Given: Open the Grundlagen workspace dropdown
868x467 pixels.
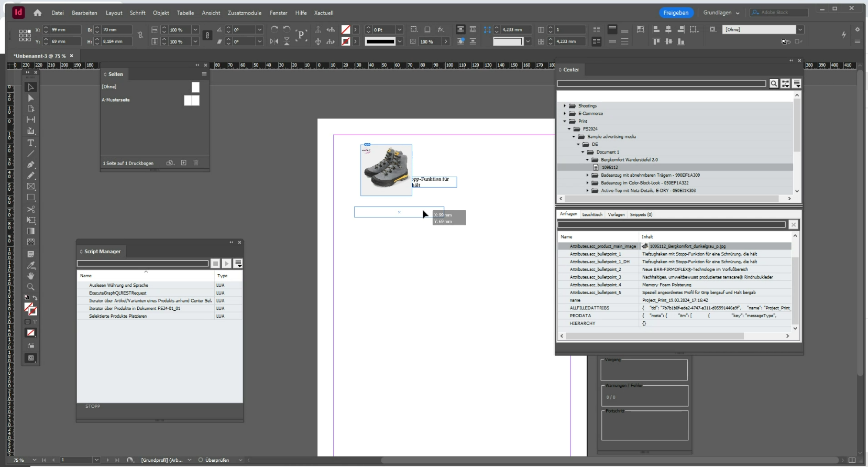Looking at the screenshot, I should pos(721,13).
